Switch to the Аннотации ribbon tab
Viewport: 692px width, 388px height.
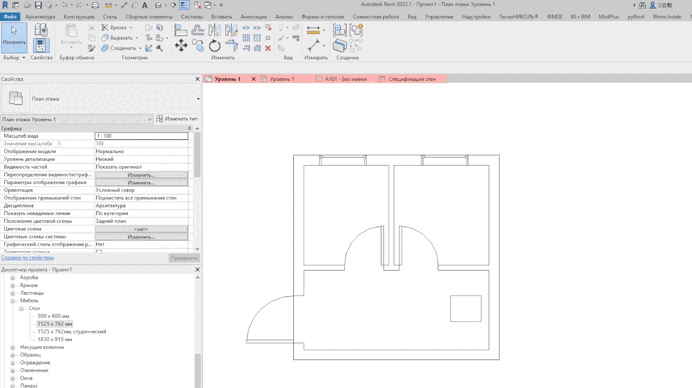pyautogui.click(x=253, y=17)
